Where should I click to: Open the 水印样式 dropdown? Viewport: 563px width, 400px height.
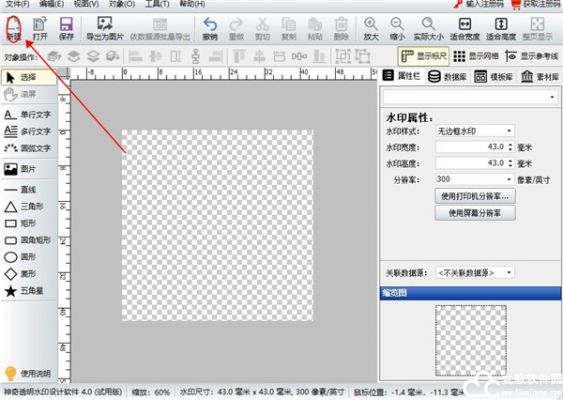[x=475, y=131]
